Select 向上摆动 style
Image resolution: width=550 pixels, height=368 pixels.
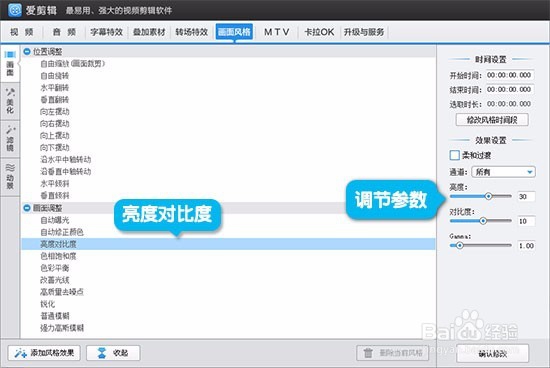[x=54, y=135]
